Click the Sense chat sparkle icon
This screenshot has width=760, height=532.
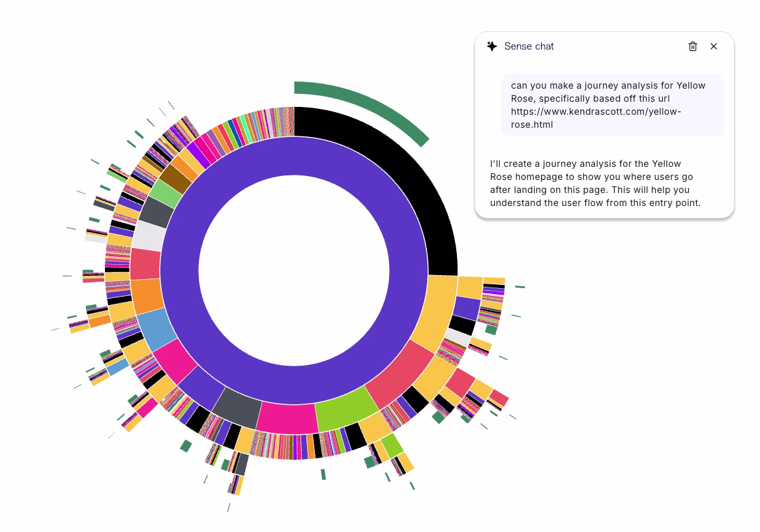[492, 46]
